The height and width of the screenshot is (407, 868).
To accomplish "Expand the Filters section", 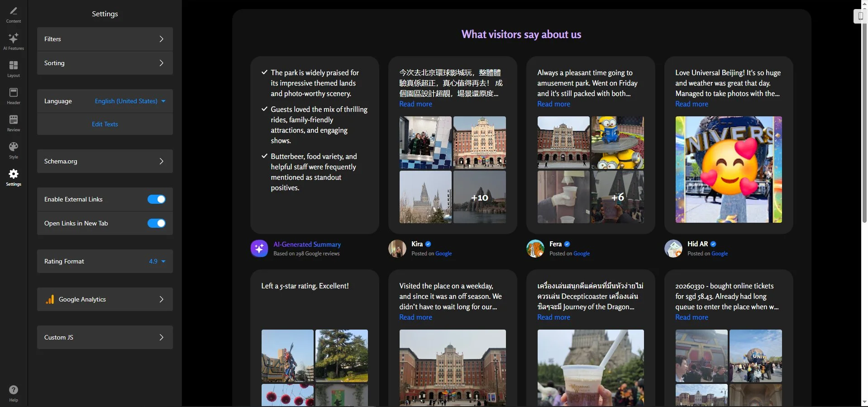I will point(105,39).
